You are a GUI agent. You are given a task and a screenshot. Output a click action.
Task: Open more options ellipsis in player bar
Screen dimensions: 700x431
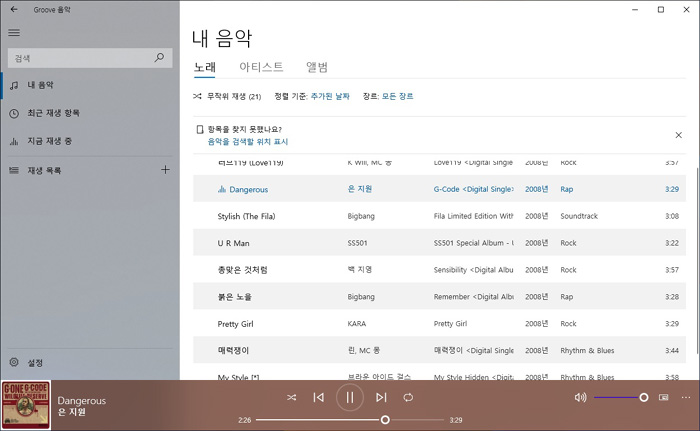[686, 397]
